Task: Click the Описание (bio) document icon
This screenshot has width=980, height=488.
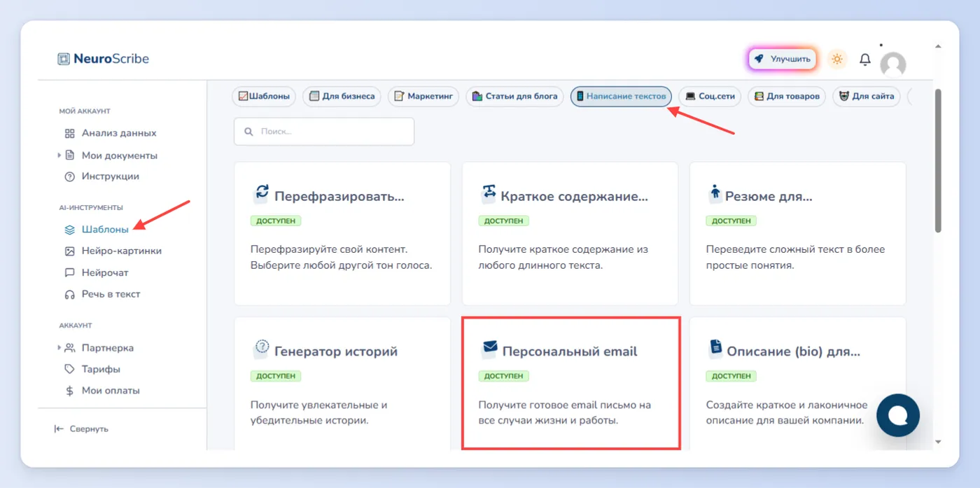Action: click(715, 348)
